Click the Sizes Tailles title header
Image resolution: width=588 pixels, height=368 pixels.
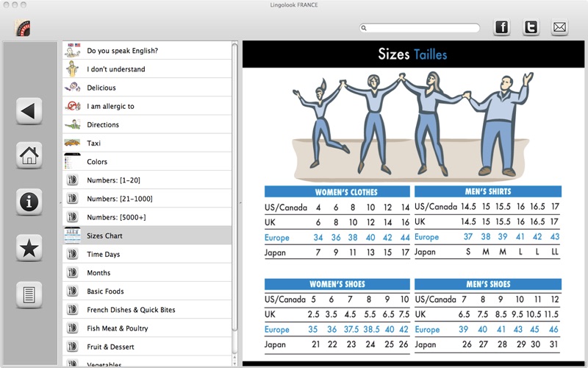pyautogui.click(x=413, y=54)
